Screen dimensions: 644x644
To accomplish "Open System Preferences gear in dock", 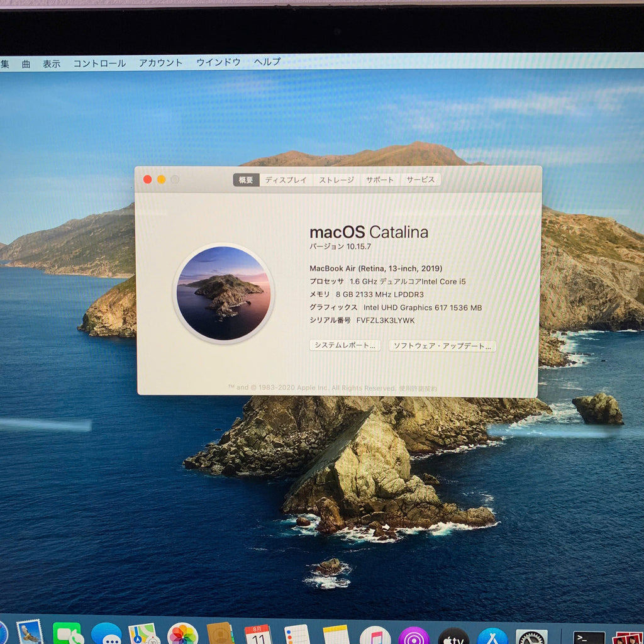I will pos(531,636).
